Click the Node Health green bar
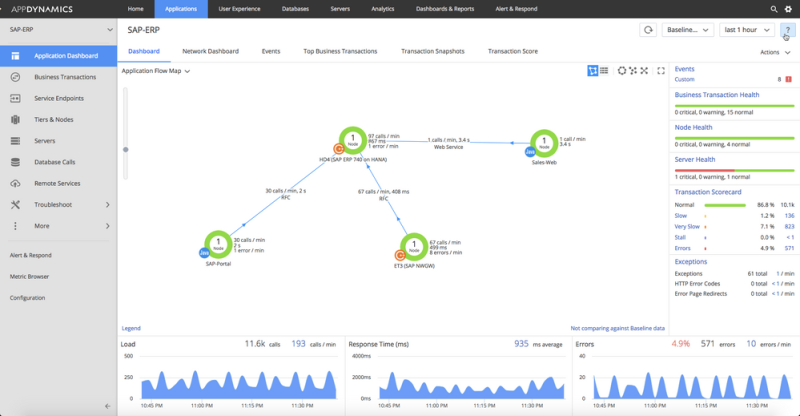 734,138
